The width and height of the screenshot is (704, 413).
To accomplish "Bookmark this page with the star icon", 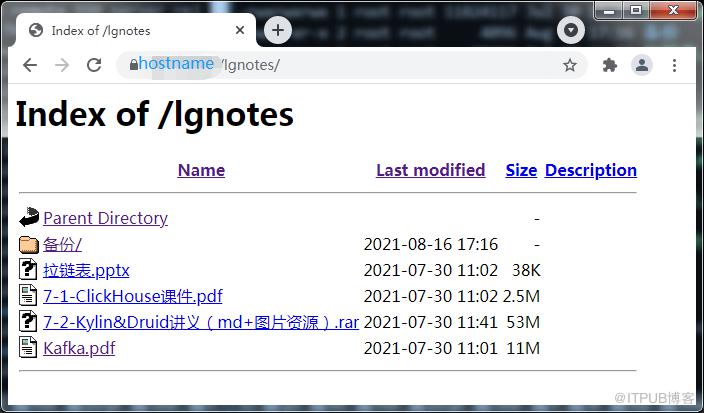I will pyautogui.click(x=570, y=66).
